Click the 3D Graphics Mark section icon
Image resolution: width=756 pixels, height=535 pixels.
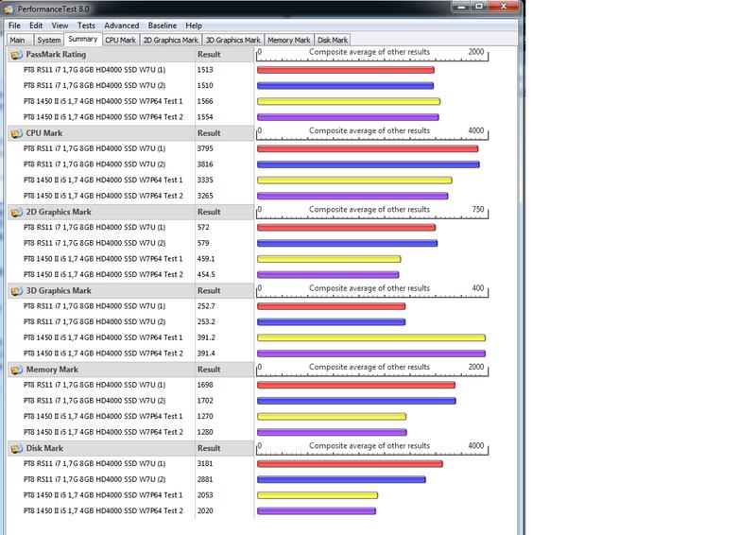17,291
